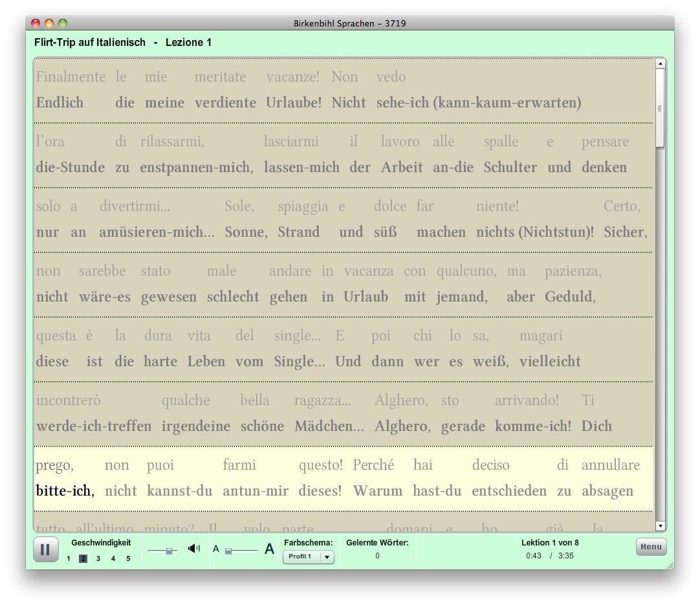
Task: Select the word 'vacanze!'
Action: point(293,77)
